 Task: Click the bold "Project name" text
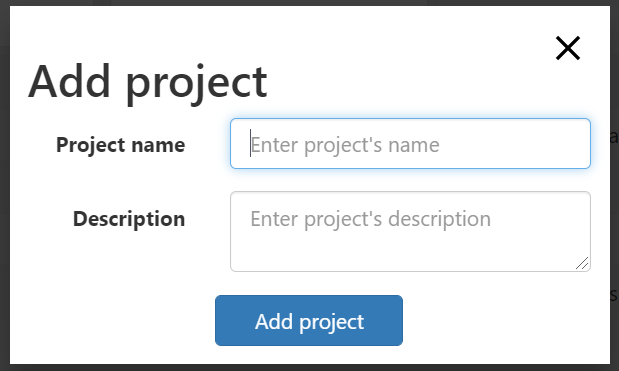click(120, 144)
